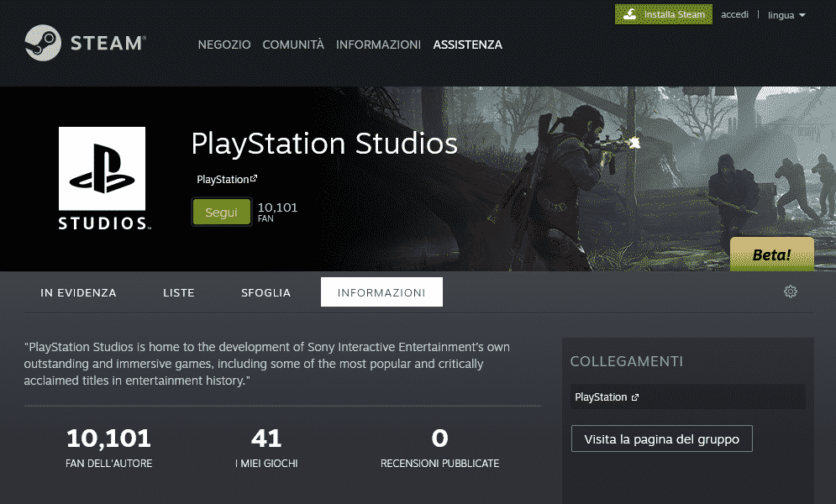Click the PlayStation Studios logo image
The image size is (836, 504).
[102, 179]
